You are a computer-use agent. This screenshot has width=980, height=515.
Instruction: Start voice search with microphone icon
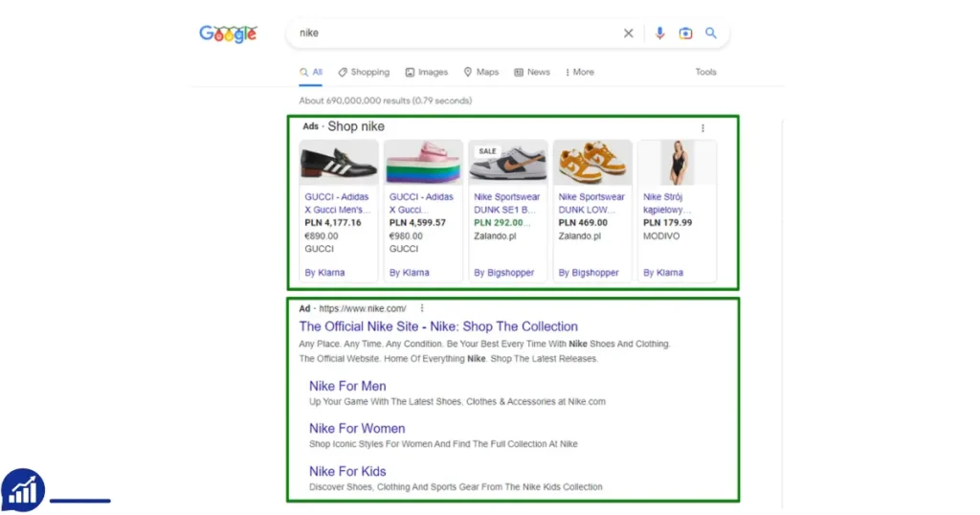(659, 34)
